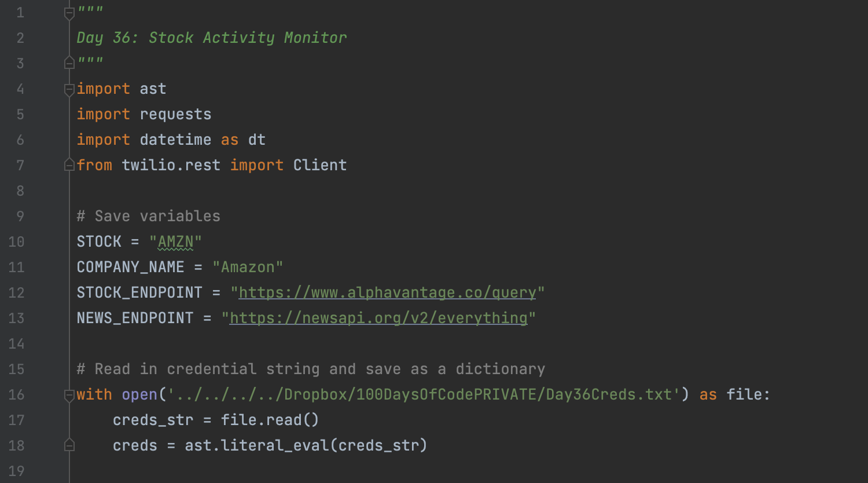Place cursor on Amazon company name string
The image size is (868, 483).
tap(248, 267)
